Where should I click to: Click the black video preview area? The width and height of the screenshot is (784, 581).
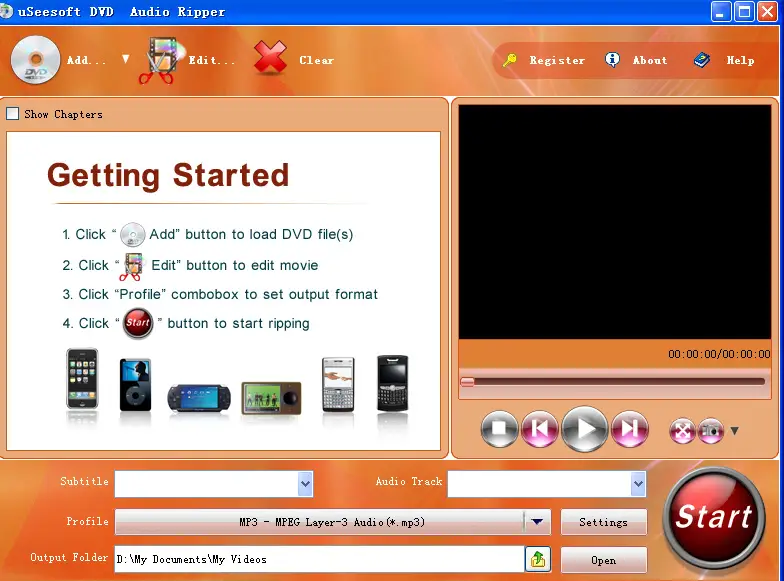[x=614, y=222]
